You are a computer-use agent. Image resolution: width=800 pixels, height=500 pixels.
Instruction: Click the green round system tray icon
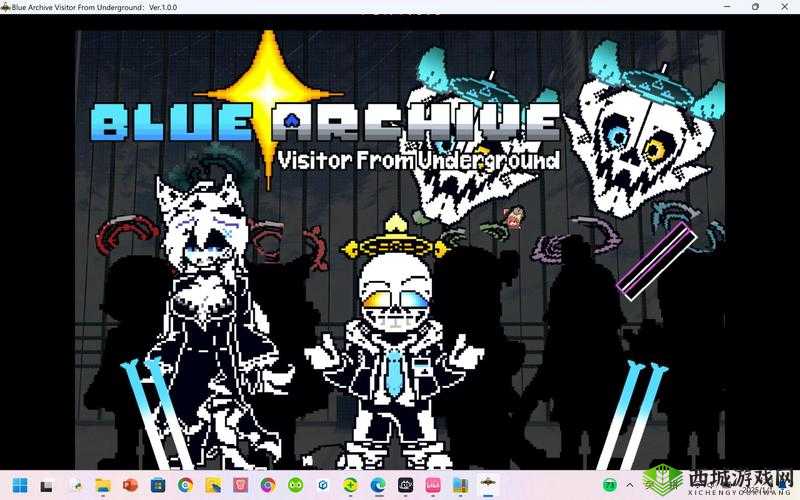point(610,485)
